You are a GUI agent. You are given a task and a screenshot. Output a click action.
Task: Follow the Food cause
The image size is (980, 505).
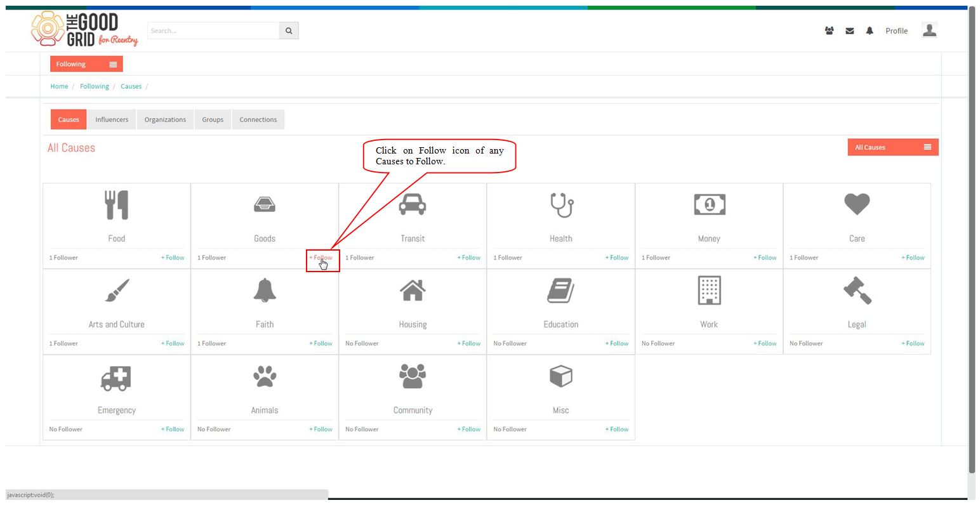tap(173, 258)
